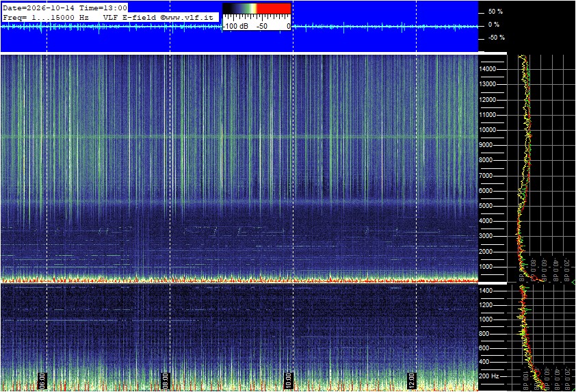Click the red section of dB color scale
This screenshot has height=392, width=576.
pyautogui.click(x=274, y=8)
